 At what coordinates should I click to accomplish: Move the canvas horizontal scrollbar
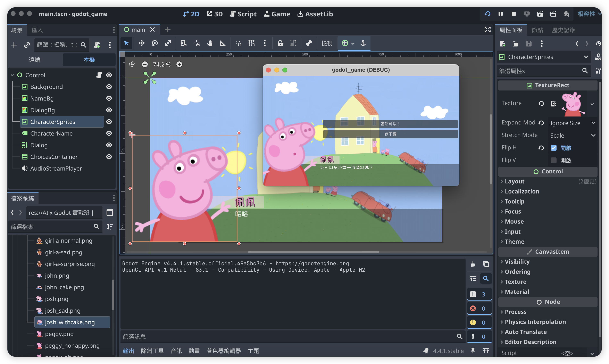point(314,252)
